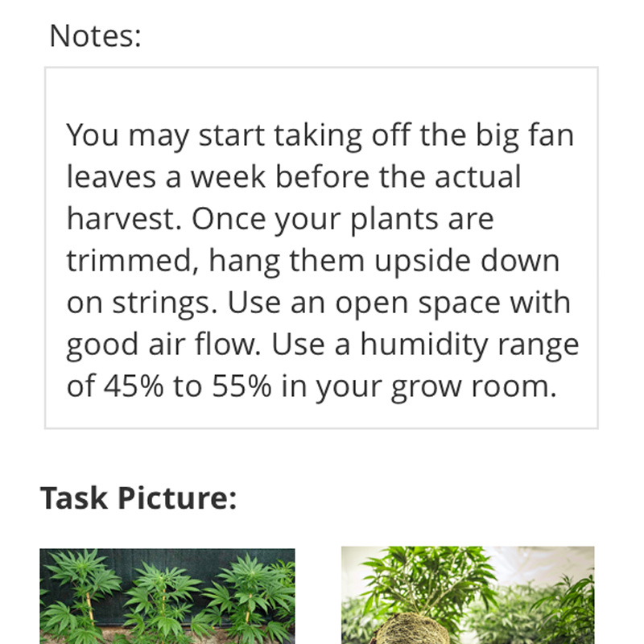Click the word 'trimmed,' in the notes
The image size is (644, 644).
pyautogui.click(x=133, y=261)
